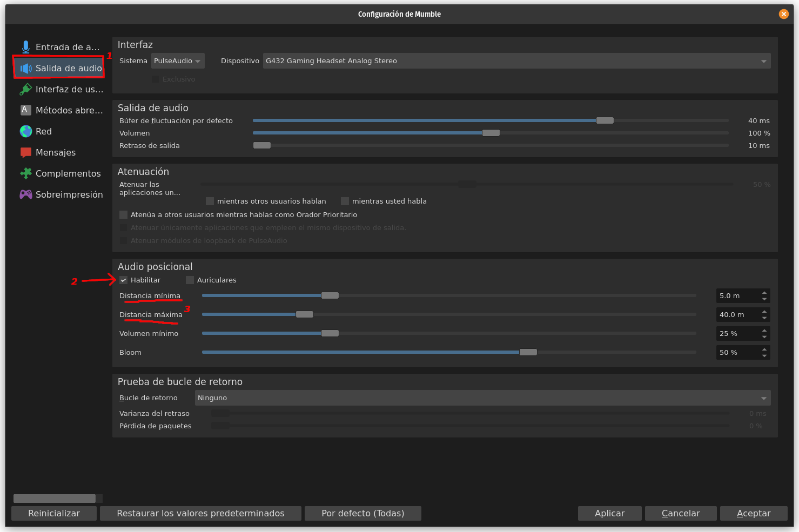Select the Sobreimpresión gamepad icon
Screen dimensions: 799x532
click(25, 194)
